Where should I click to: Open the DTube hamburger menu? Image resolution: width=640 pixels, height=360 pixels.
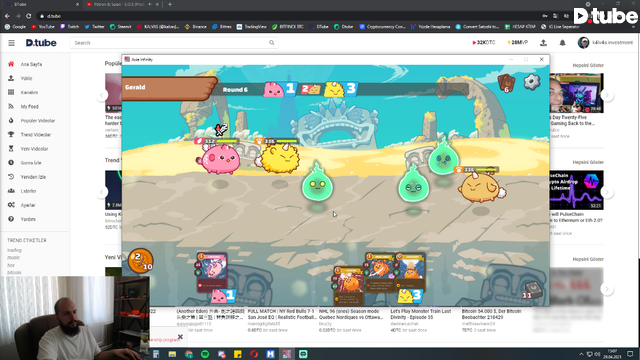[x=11, y=43]
